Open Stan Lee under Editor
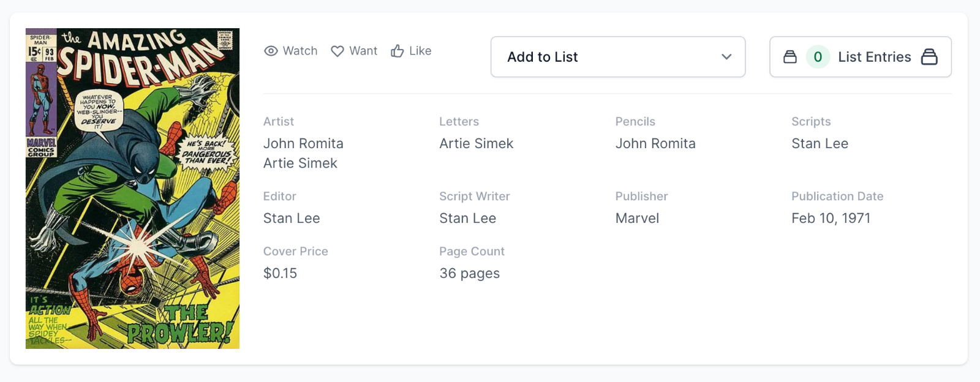Screen dimensions: 980x382 point(292,218)
